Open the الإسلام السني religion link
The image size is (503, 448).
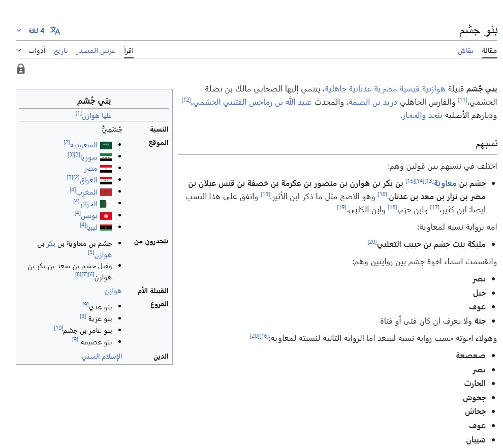102,357
